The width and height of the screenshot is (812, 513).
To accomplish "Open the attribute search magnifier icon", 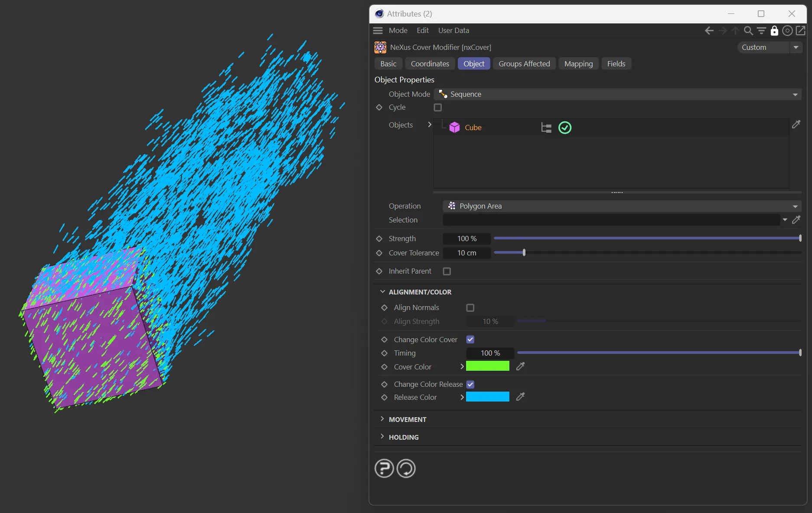I will [x=748, y=30].
